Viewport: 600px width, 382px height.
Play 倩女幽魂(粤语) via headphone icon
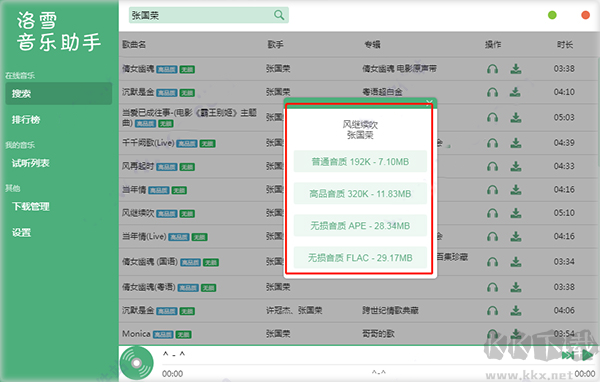tap(492, 287)
